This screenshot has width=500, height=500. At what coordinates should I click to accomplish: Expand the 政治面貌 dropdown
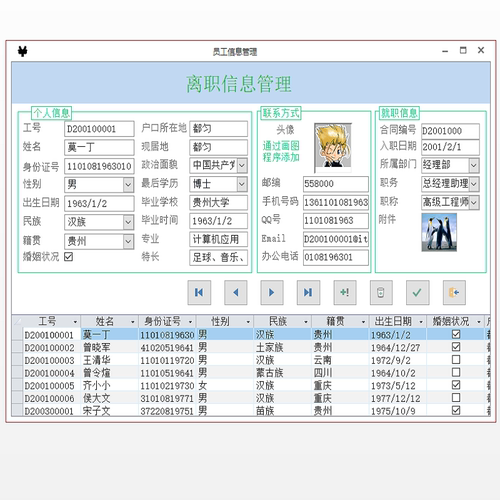click(242, 165)
